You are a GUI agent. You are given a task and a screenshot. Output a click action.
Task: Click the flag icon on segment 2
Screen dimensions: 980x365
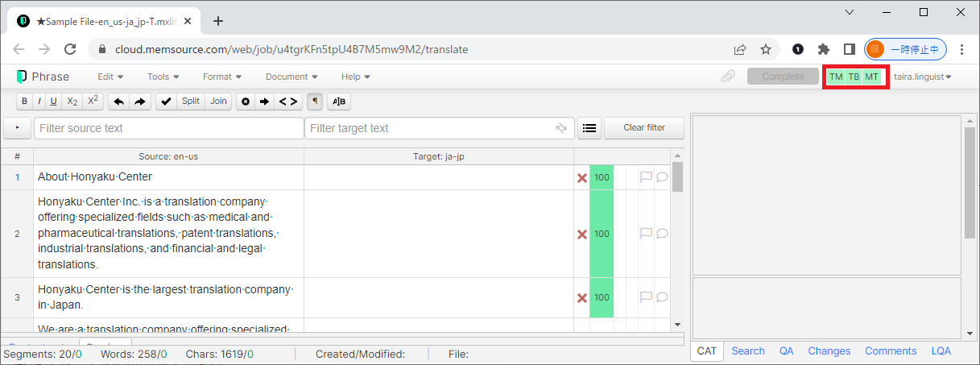tap(645, 234)
